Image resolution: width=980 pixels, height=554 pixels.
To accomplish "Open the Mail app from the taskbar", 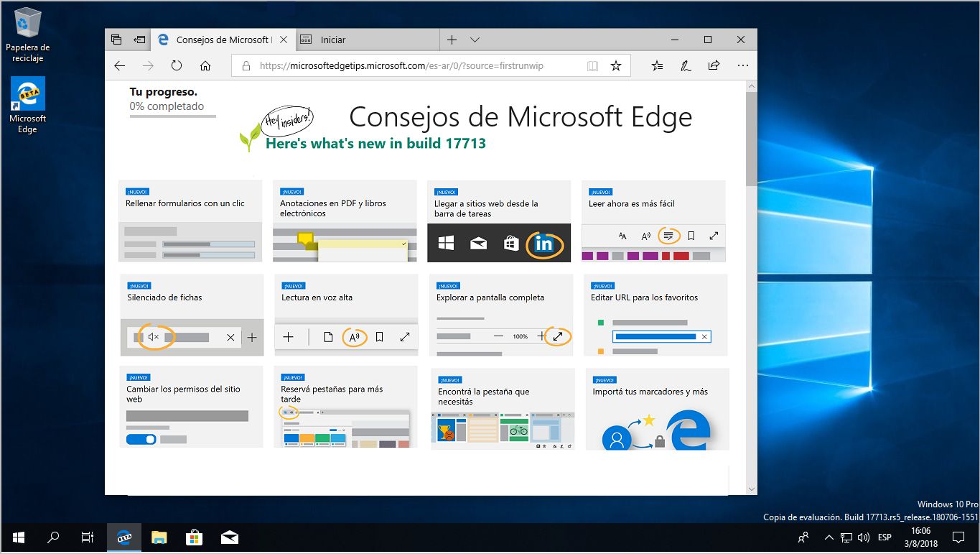I will [x=229, y=537].
